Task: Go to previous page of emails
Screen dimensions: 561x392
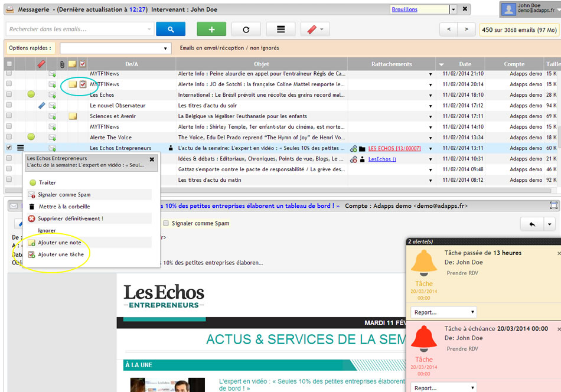Action: pos(449,30)
